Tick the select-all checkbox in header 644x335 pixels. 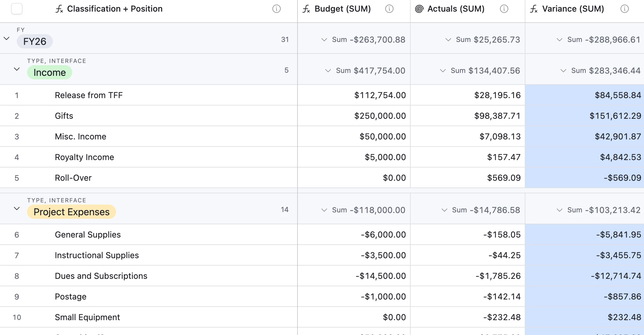[17, 9]
